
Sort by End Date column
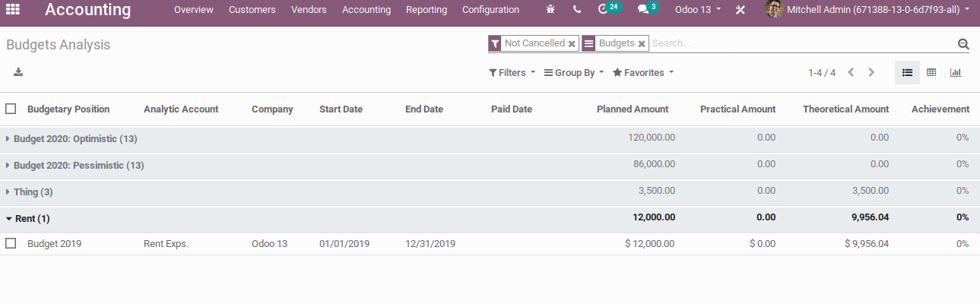tap(424, 109)
